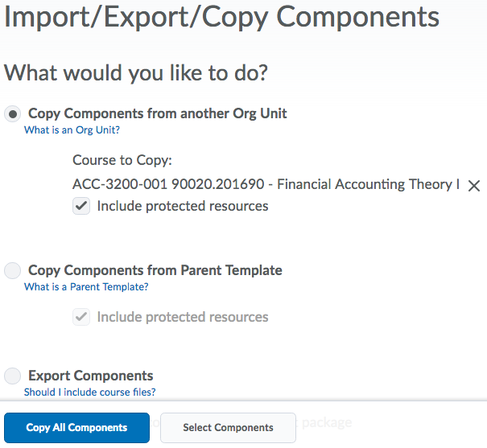Click the "Export Components" label text
Viewport: 487px width, 448px height.
[91, 376]
